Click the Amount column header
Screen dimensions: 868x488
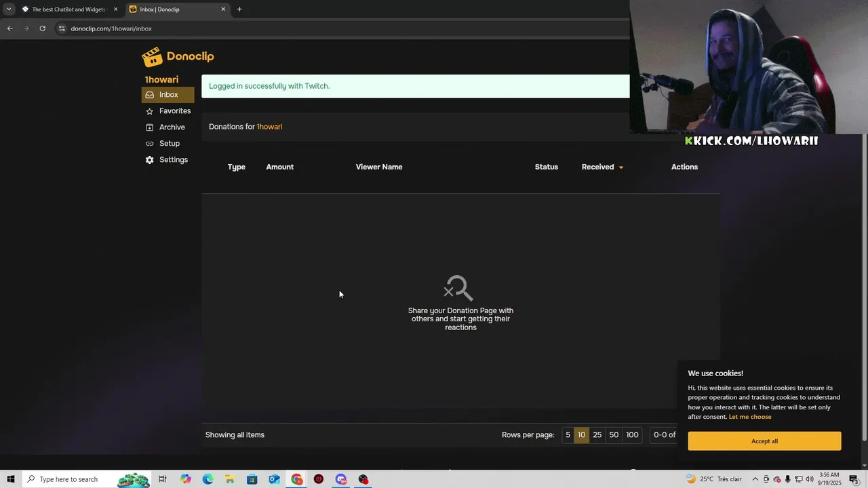[280, 167]
